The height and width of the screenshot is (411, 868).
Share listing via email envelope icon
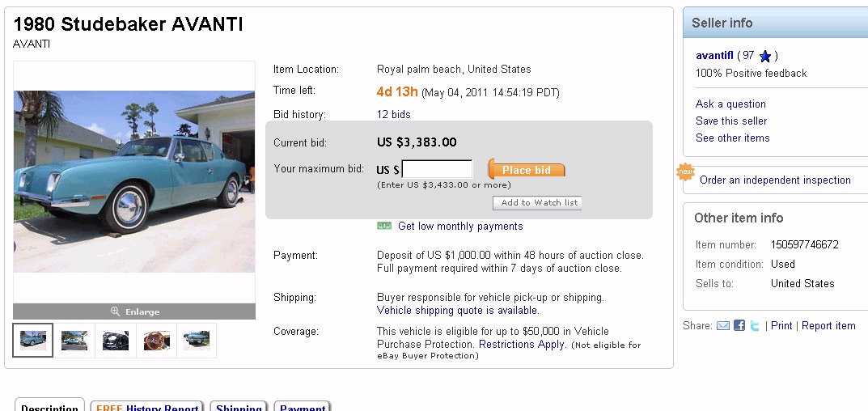coord(723,325)
